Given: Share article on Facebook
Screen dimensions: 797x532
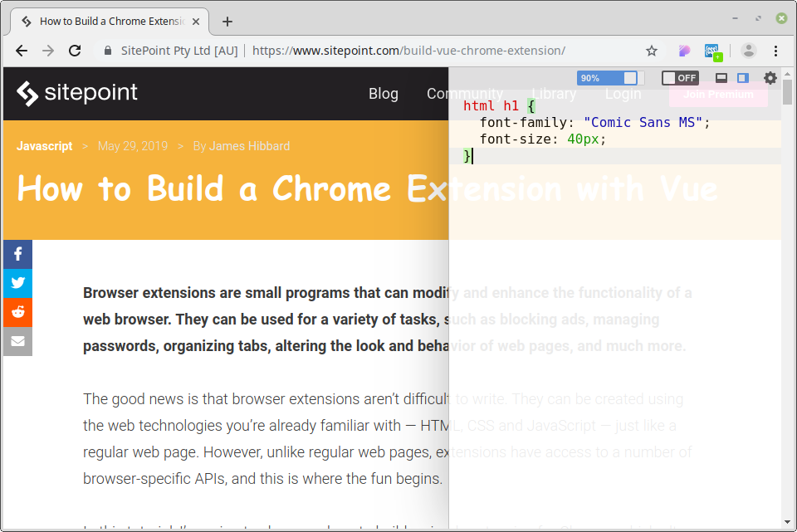Looking at the screenshot, I should click(17, 255).
